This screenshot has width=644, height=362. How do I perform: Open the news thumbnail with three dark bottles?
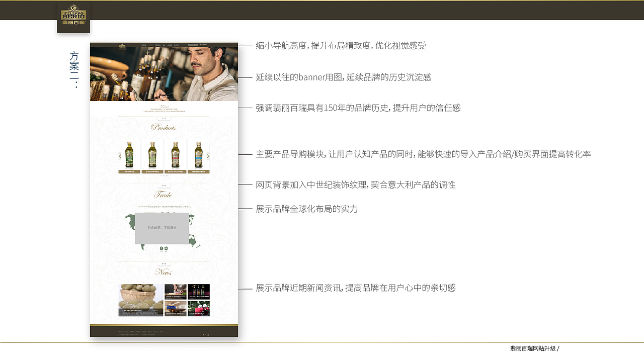tap(199, 292)
